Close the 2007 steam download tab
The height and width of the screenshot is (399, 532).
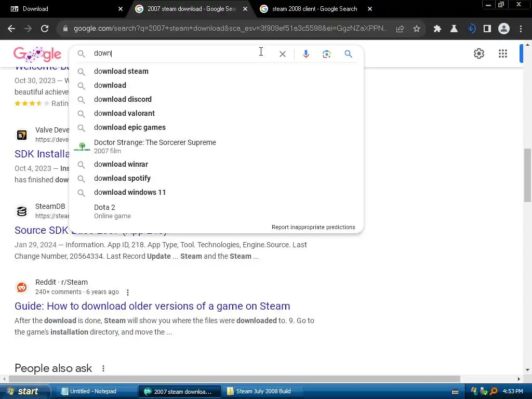245,9
